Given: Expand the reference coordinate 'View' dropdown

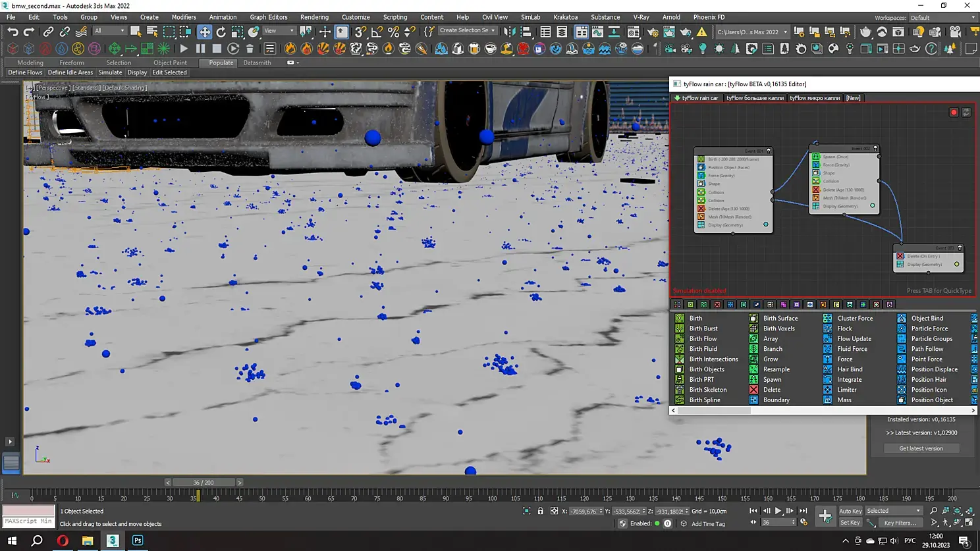Looking at the screenshot, I should pyautogui.click(x=279, y=31).
